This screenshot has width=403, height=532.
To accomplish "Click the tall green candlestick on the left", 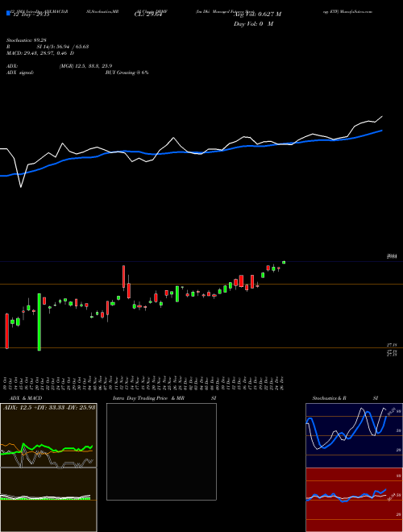I will coord(39,322).
